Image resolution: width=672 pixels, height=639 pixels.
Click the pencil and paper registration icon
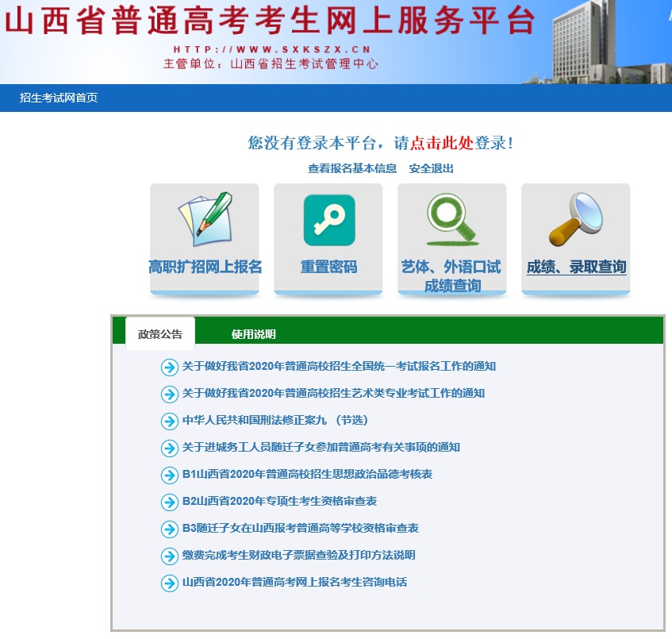click(205, 219)
